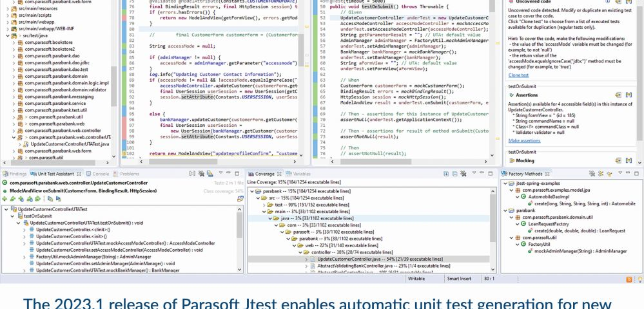Image resolution: width=644 pixels, height=309 pixels.
Task: Select FactoryUtil.mockAdminManager(String) call row
Action: tap(93, 257)
